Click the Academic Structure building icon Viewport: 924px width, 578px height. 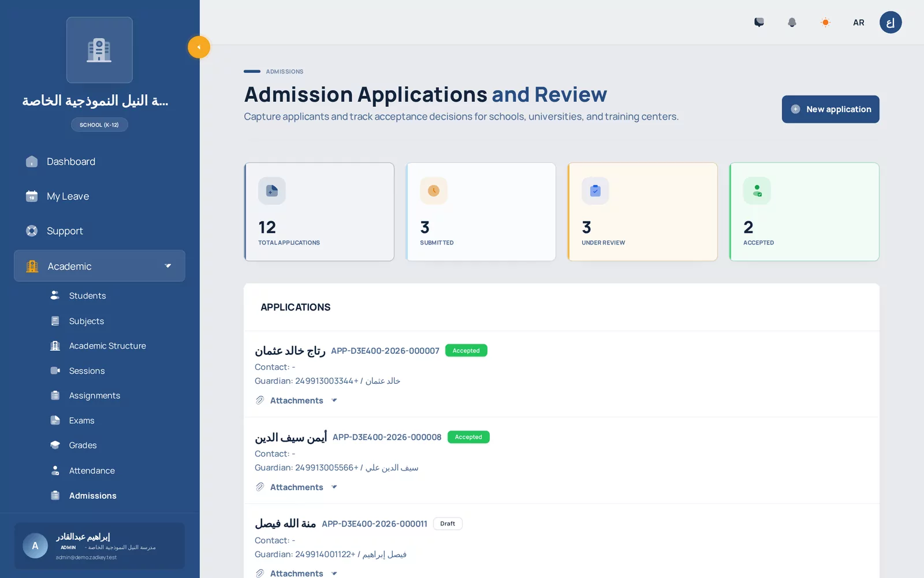click(55, 346)
